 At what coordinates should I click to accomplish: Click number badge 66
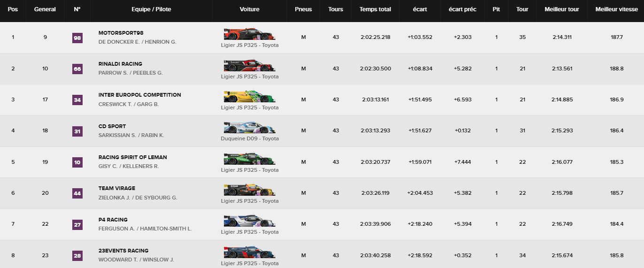(x=77, y=69)
